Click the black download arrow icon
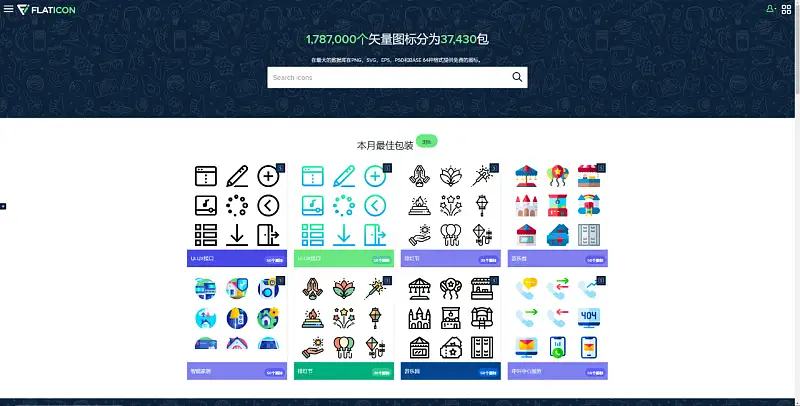This screenshot has height=406, width=800. coord(237,235)
